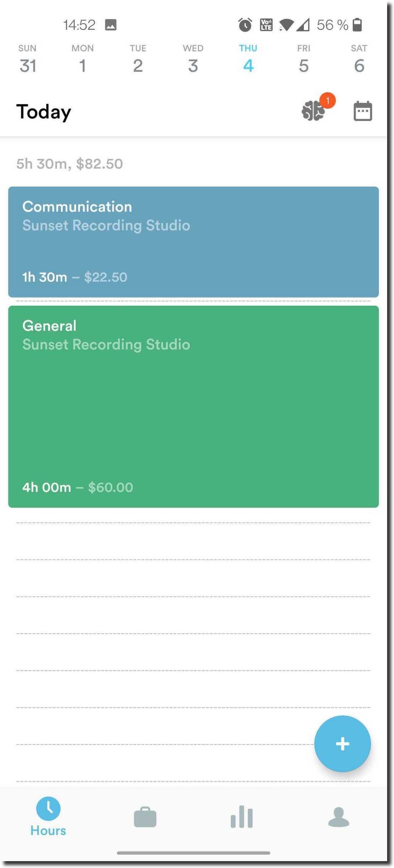Open the calendar picker icon
The image size is (394, 868).
[362, 111]
